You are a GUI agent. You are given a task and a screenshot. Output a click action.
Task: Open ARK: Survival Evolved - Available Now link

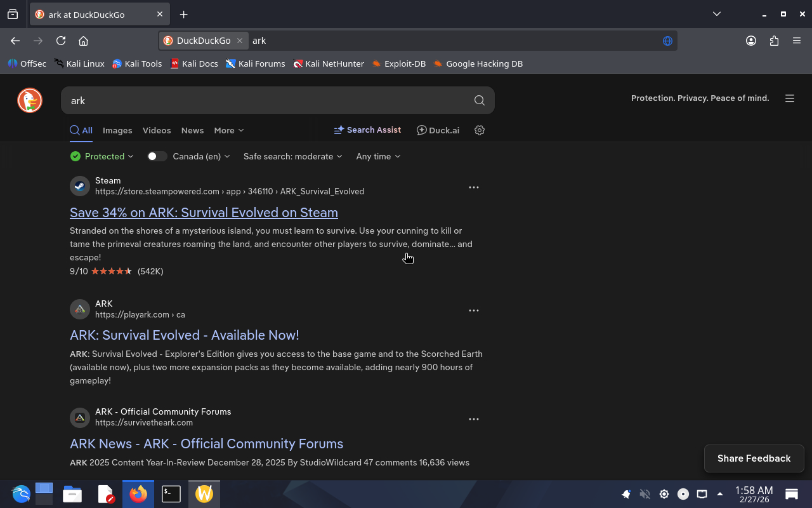click(184, 335)
